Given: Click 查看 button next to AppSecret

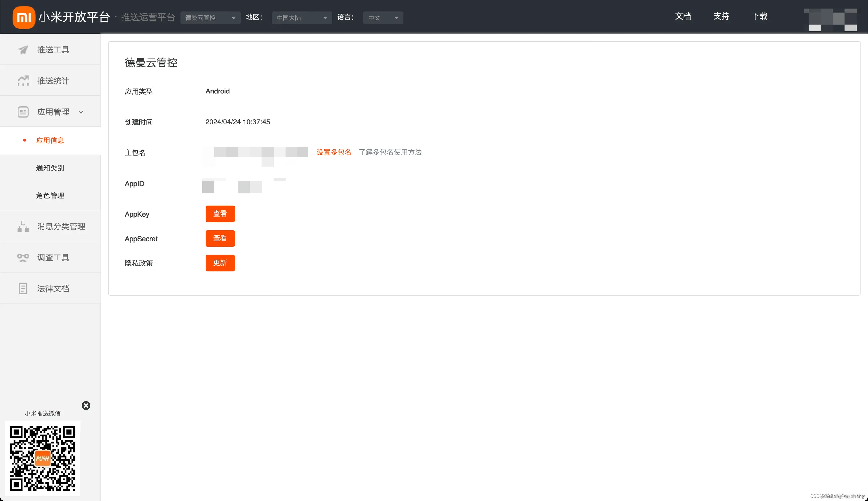Looking at the screenshot, I should tap(220, 239).
